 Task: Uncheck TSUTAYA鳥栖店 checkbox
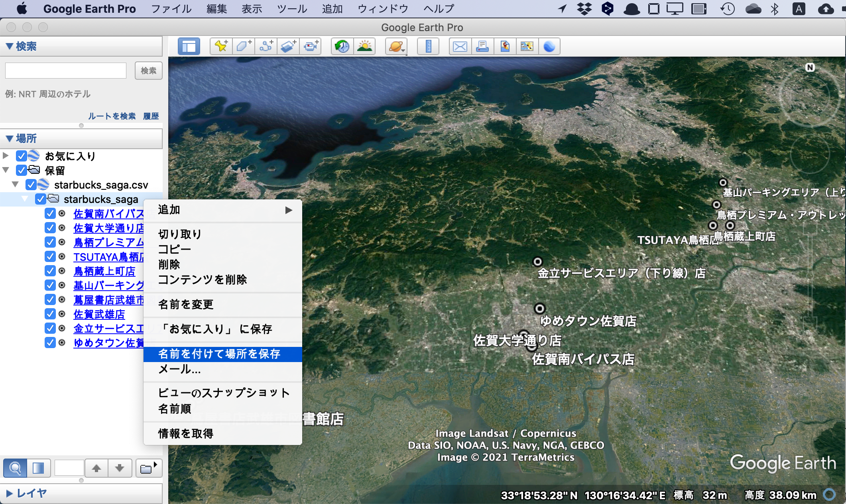(50, 256)
